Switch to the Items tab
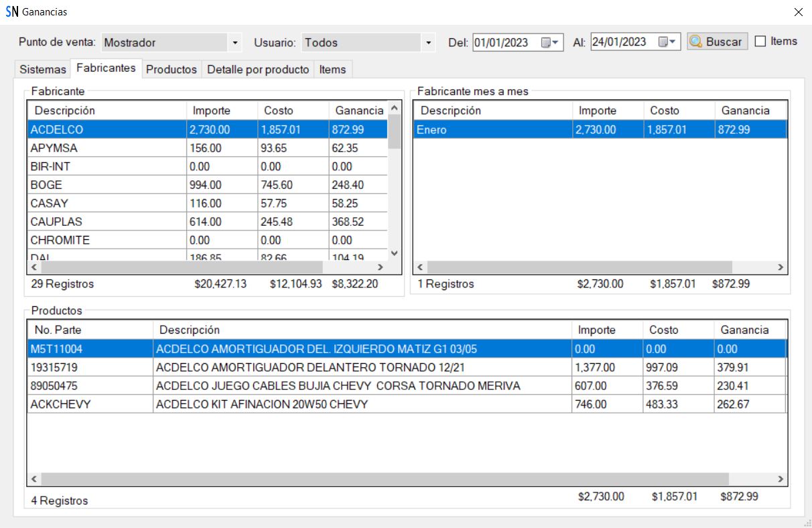 coord(333,70)
